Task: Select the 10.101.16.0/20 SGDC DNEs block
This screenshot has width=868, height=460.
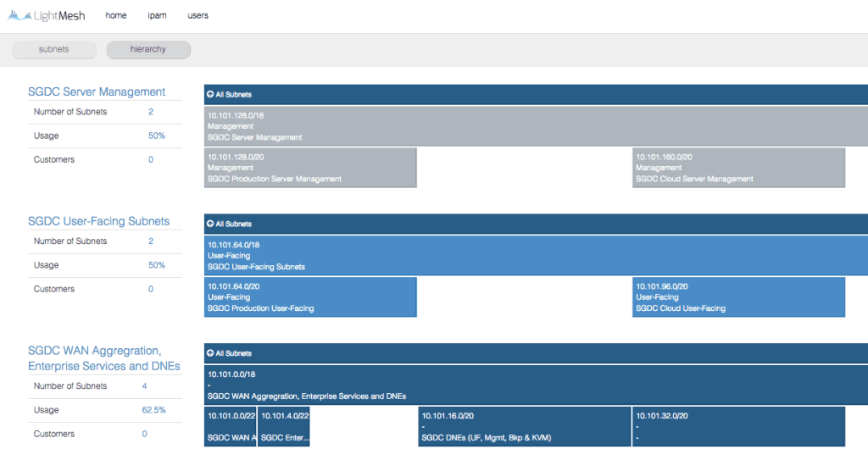Action: pyautogui.click(x=524, y=427)
